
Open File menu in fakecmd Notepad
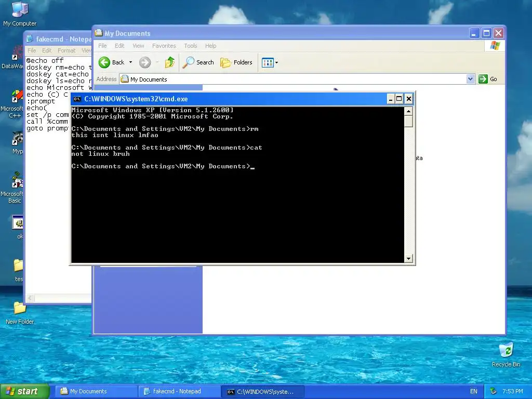(32, 50)
